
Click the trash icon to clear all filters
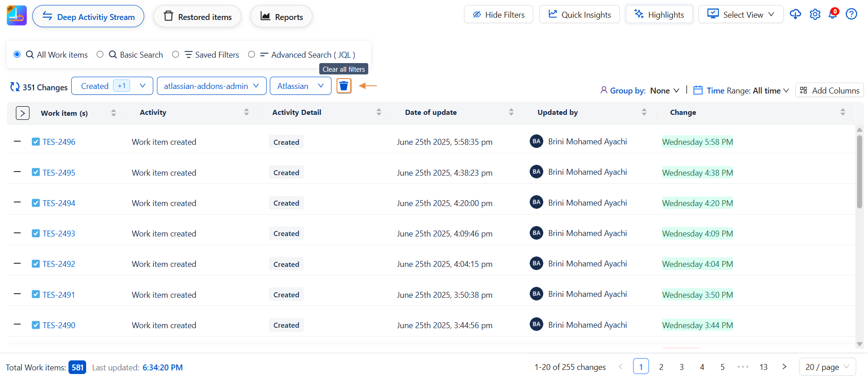(x=344, y=86)
